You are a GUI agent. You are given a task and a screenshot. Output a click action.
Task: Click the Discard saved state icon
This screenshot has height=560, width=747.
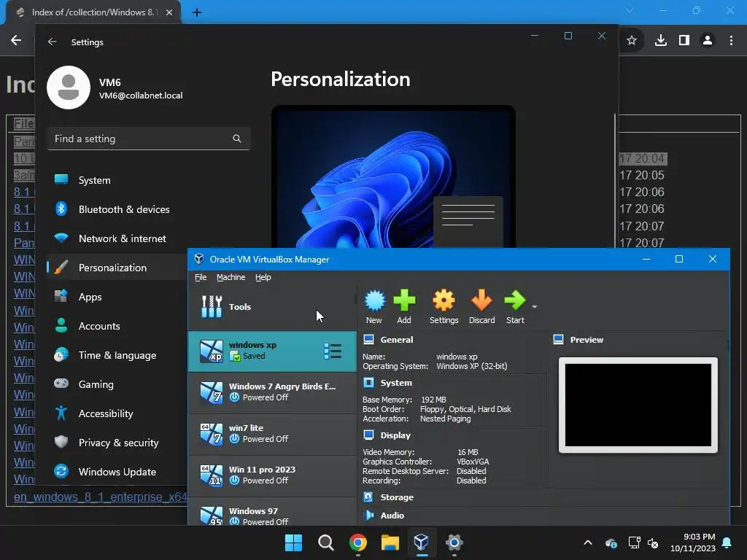(x=481, y=307)
